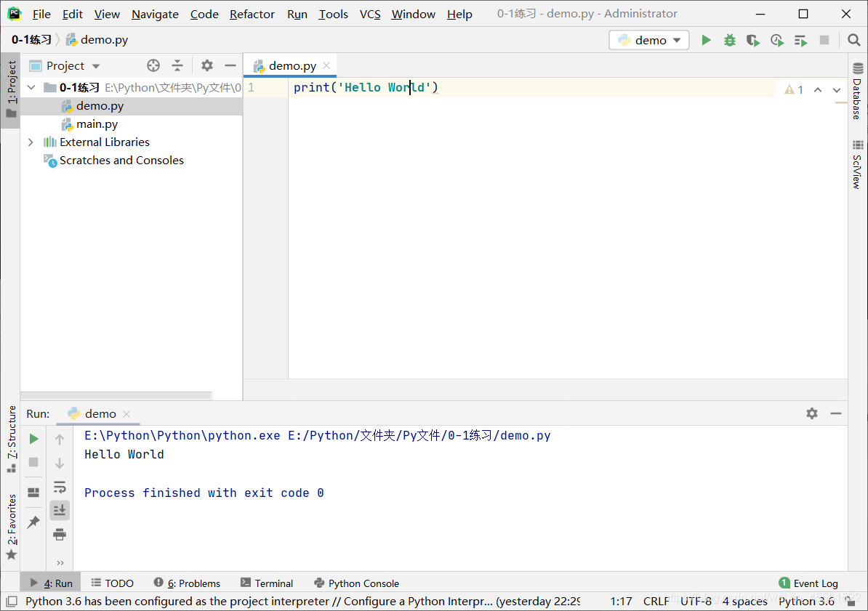Open the 6: Problems tool window
The height and width of the screenshot is (611, 868).
pyautogui.click(x=187, y=583)
